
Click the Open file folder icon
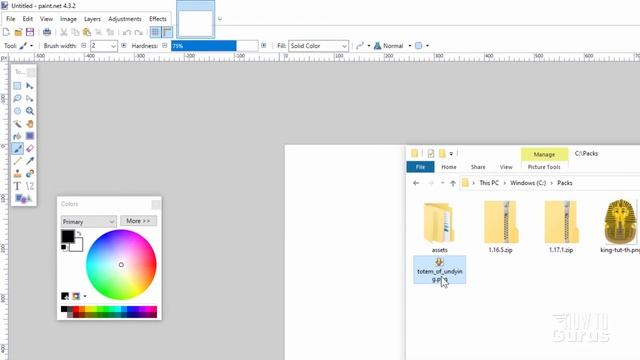(x=18, y=32)
